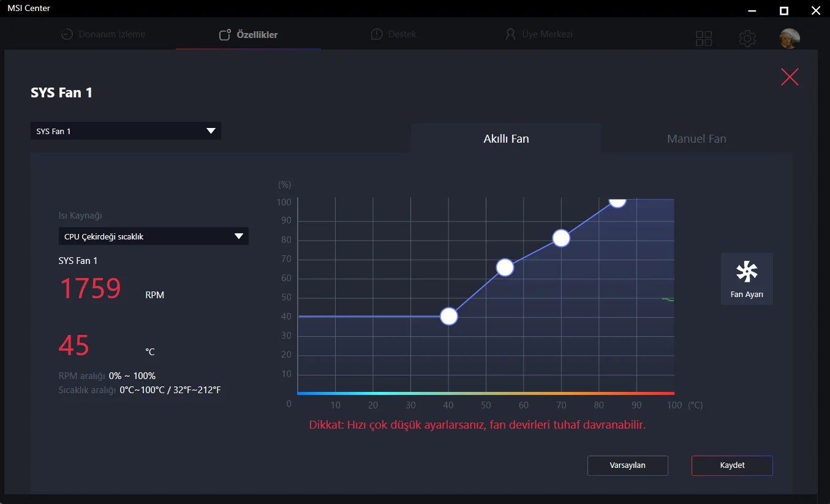Click the RPM aralığı 0% ~ 100% value
Viewport: 830px width, 504px height.
coord(132,376)
